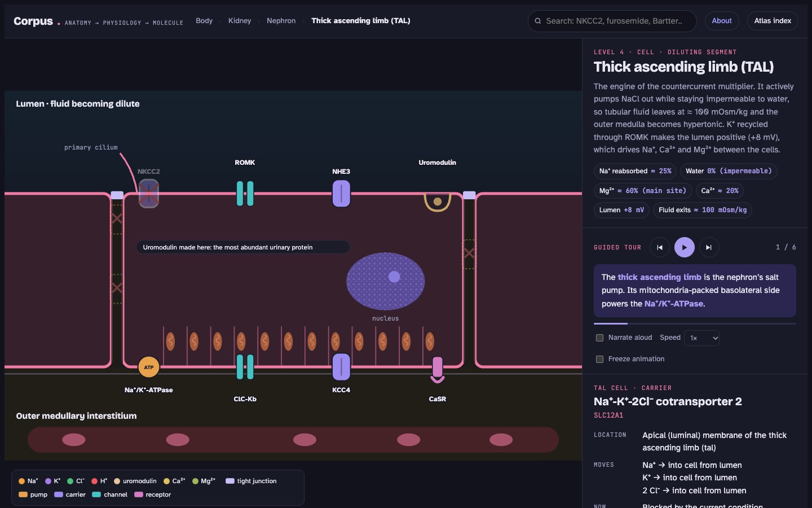
Task: Select the NHE3 carrier icon
Action: click(x=341, y=194)
